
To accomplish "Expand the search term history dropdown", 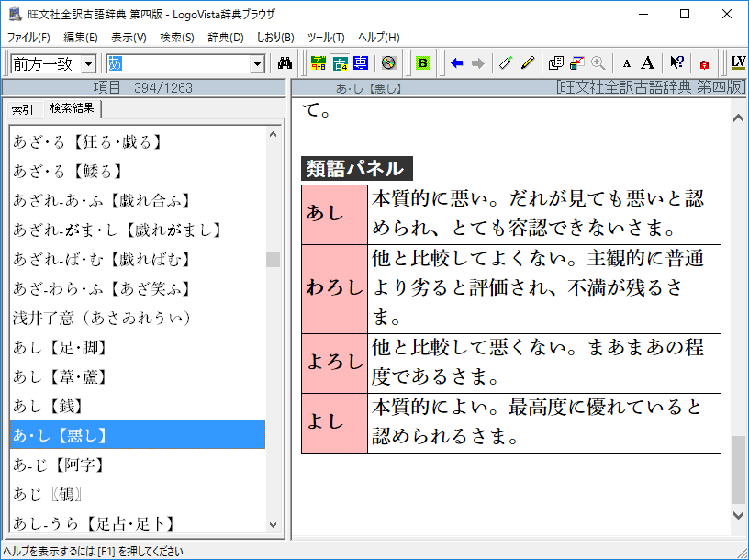I will pyautogui.click(x=257, y=63).
